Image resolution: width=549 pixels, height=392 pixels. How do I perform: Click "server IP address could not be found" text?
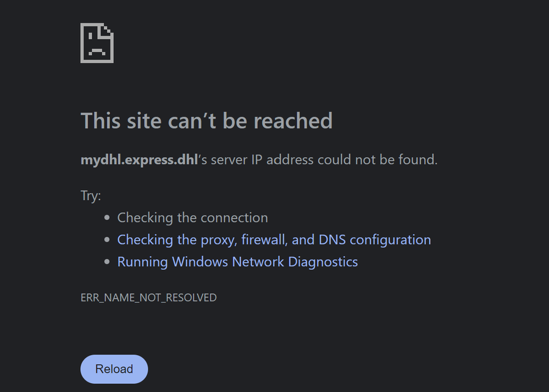point(324,160)
